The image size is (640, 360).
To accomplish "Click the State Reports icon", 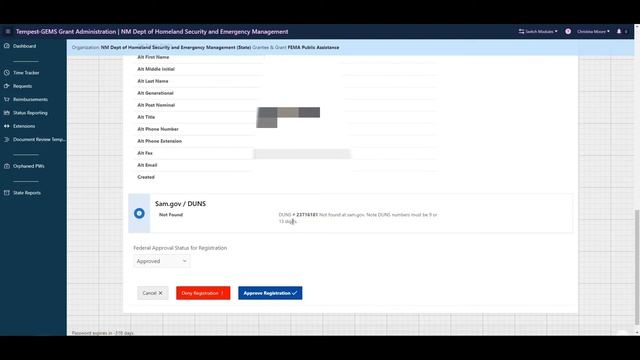I will [x=7, y=193].
